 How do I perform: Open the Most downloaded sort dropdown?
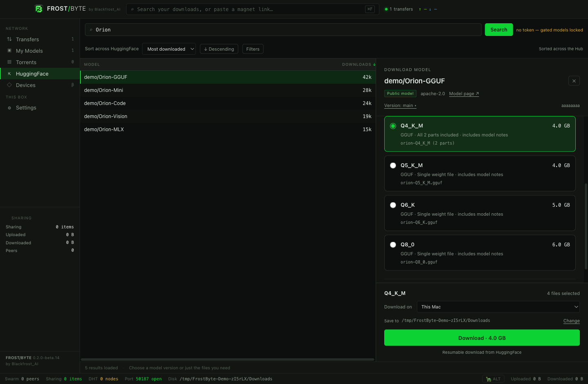(x=169, y=49)
